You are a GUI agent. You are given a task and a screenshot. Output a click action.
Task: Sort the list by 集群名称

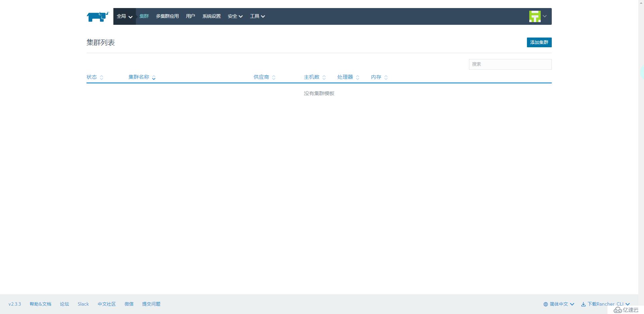coord(142,77)
